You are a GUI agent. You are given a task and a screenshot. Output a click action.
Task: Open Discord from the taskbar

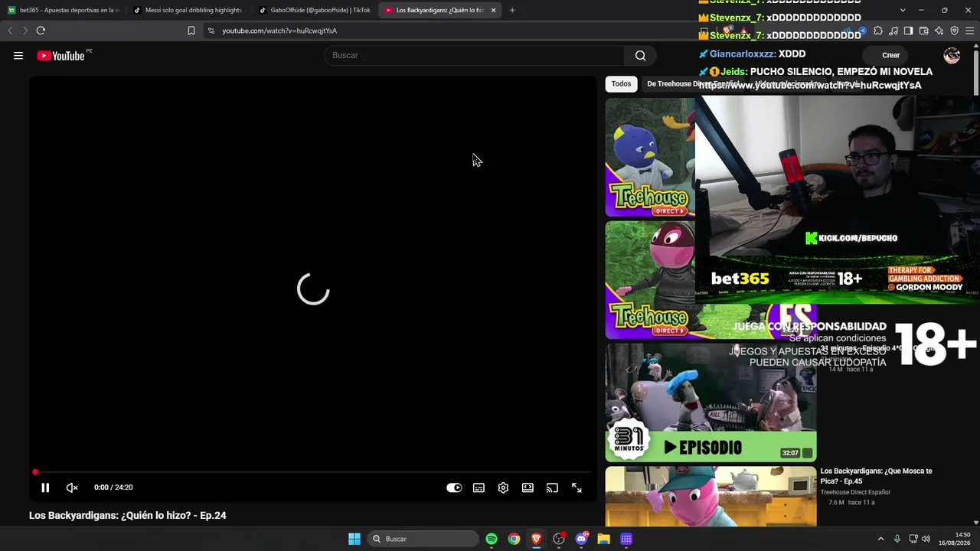pyautogui.click(x=581, y=539)
